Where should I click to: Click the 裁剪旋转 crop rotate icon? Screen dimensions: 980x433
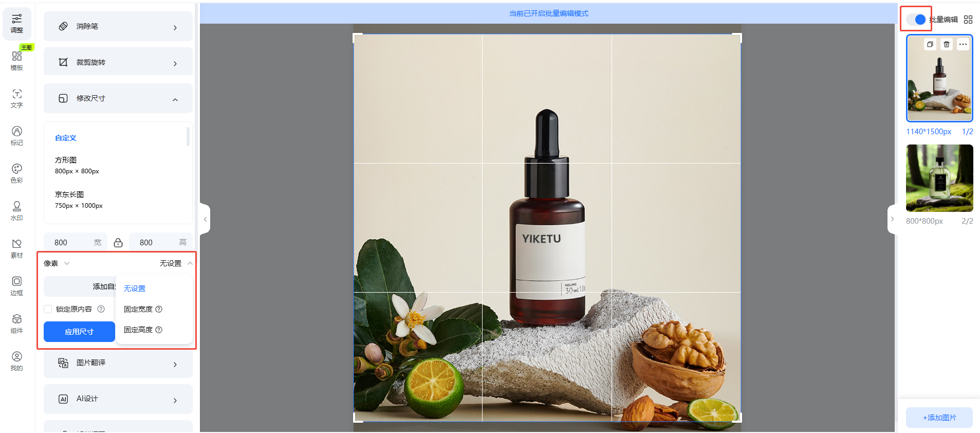pos(63,62)
